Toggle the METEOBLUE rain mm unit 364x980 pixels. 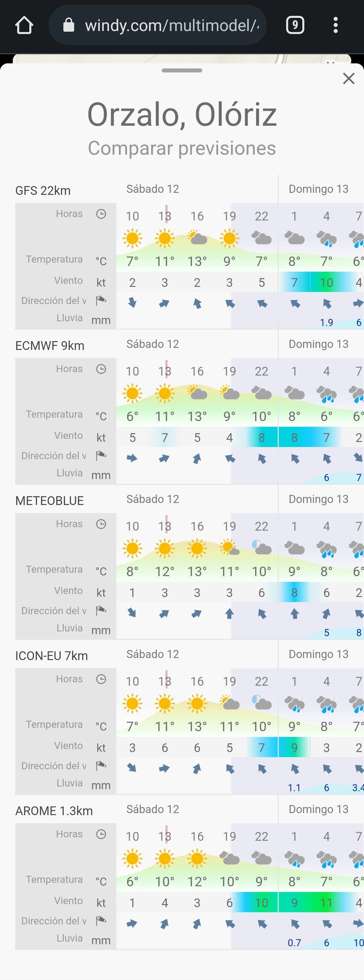(x=101, y=630)
